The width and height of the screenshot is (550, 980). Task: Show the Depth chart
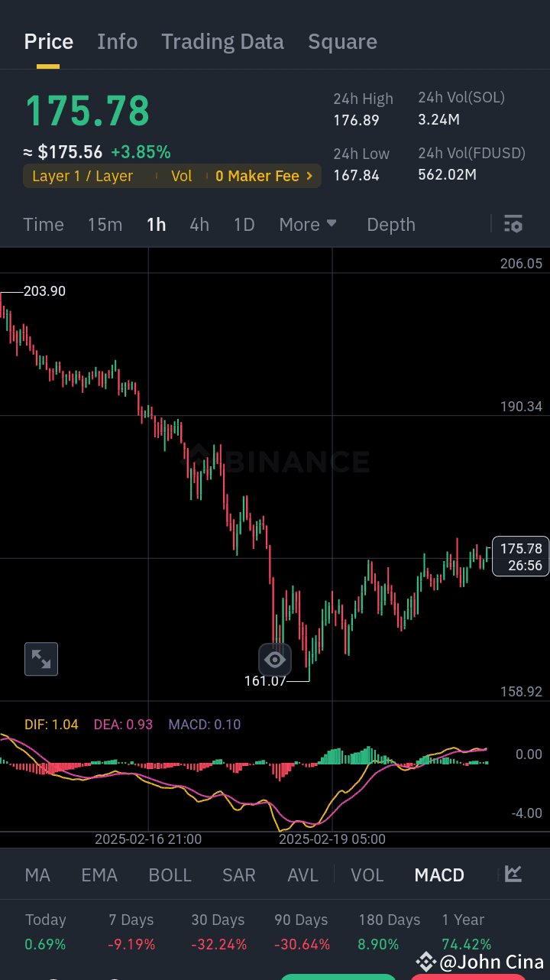(x=391, y=224)
